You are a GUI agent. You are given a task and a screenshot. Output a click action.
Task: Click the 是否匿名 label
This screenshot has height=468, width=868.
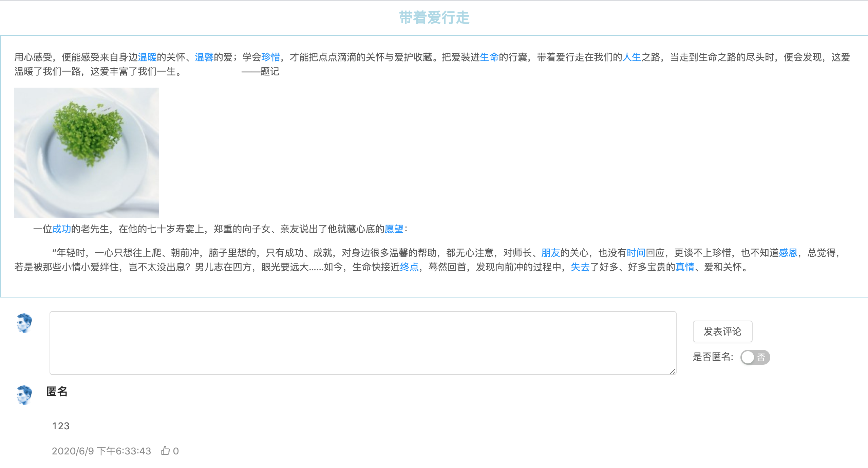tap(713, 357)
